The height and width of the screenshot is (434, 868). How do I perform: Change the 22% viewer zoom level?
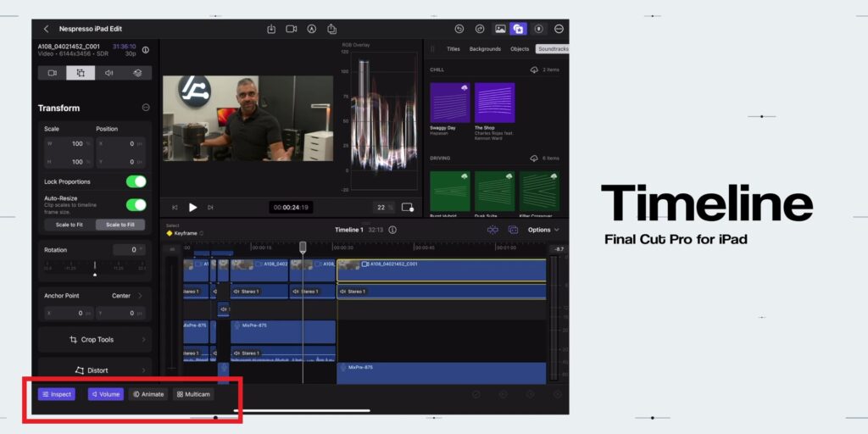384,208
